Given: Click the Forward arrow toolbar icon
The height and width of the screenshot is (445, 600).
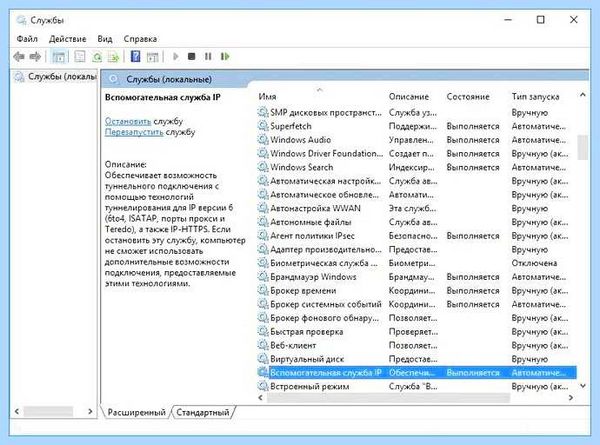Looking at the screenshot, I should pos(35,57).
